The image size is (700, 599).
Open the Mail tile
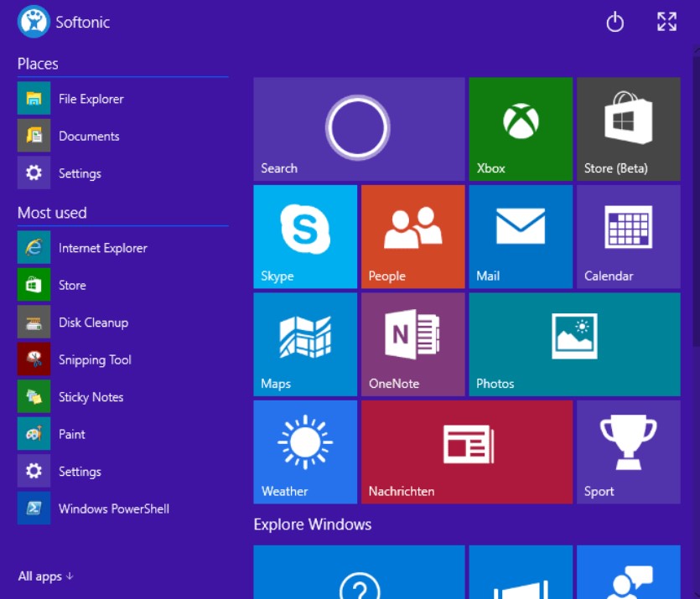521,236
